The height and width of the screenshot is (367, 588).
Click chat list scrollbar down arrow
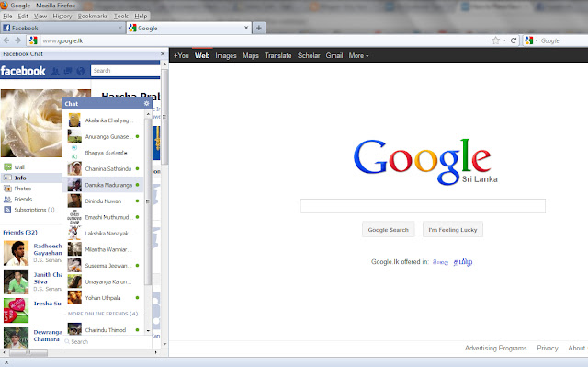click(x=148, y=330)
